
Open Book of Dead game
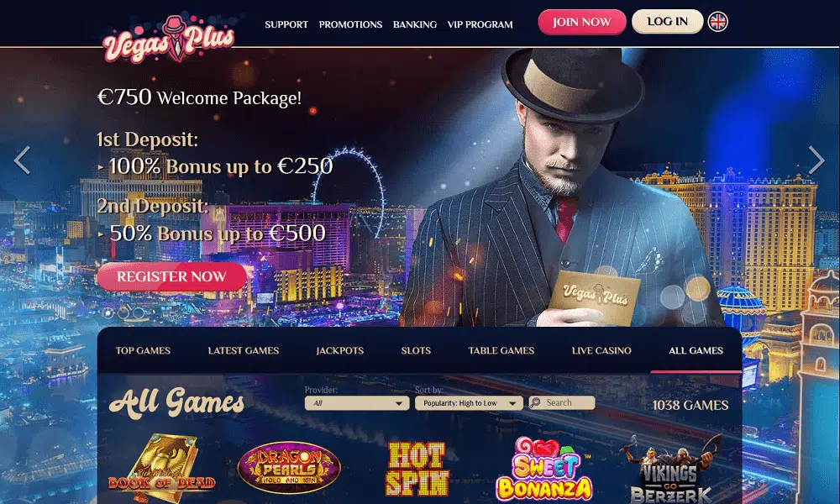[x=162, y=469]
